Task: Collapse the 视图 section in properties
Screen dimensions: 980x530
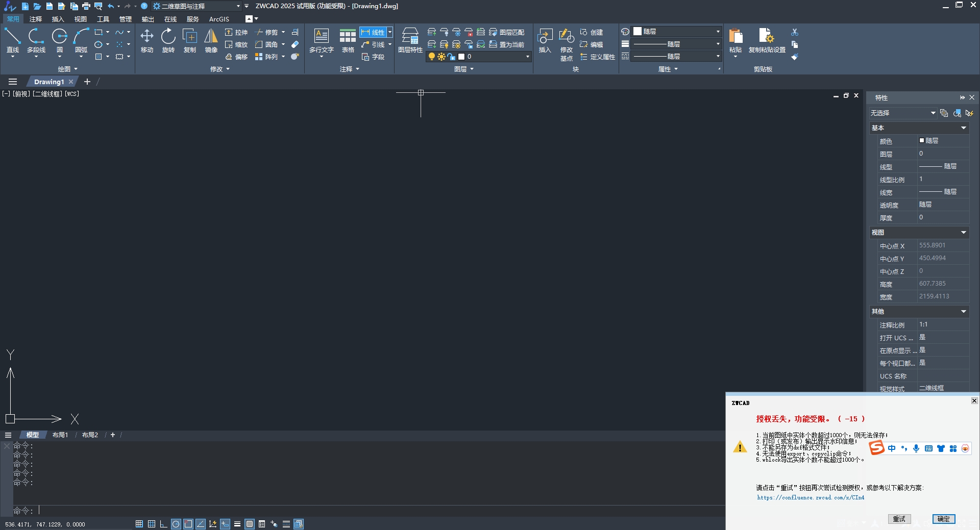Action: (964, 233)
